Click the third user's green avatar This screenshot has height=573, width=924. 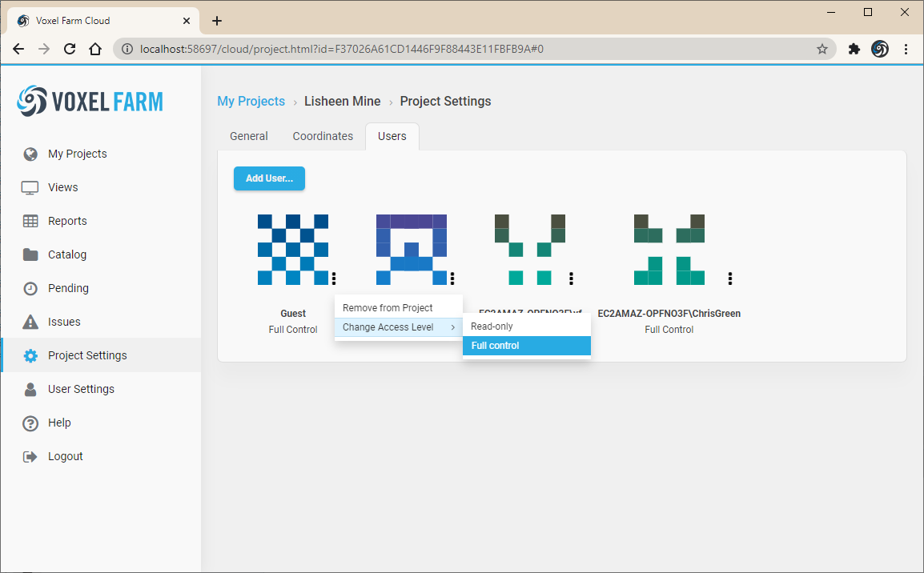click(x=530, y=250)
